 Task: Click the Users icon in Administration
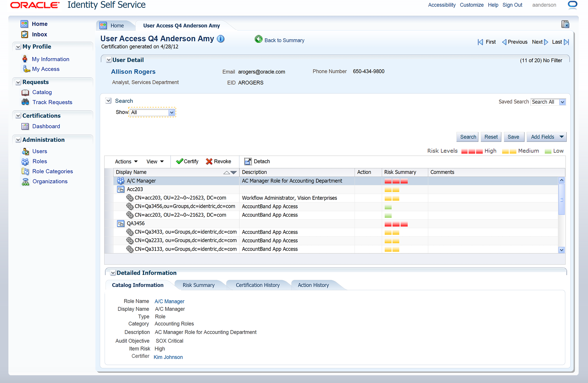[25, 151]
